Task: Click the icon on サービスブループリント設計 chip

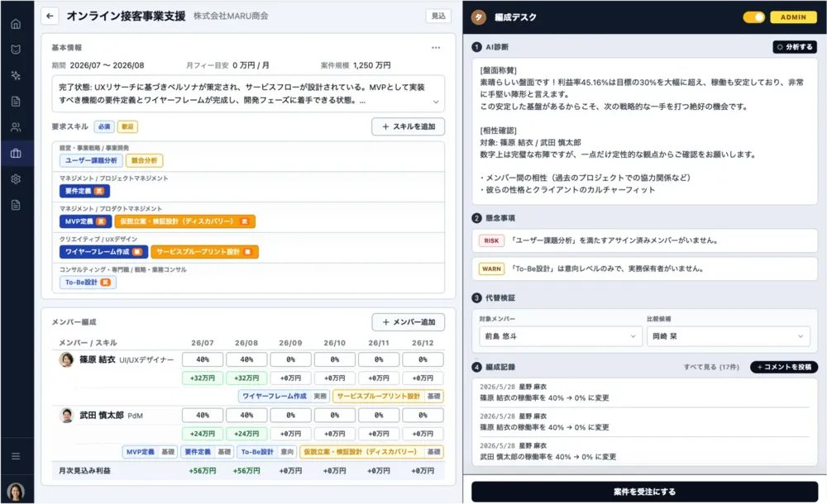Action: (x=247, y=252)
